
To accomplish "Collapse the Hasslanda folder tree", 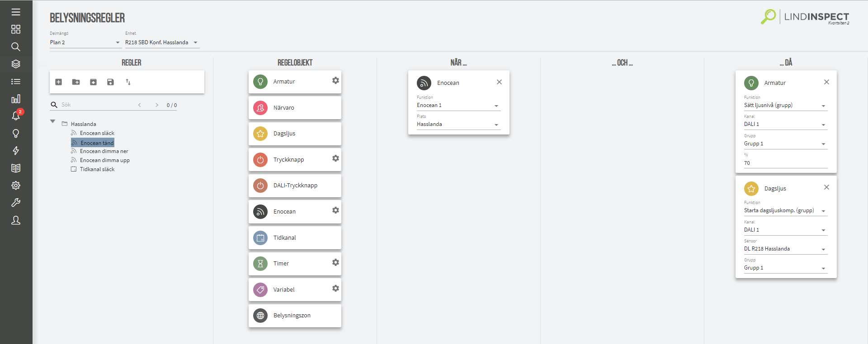I will (x=53, y=121).
